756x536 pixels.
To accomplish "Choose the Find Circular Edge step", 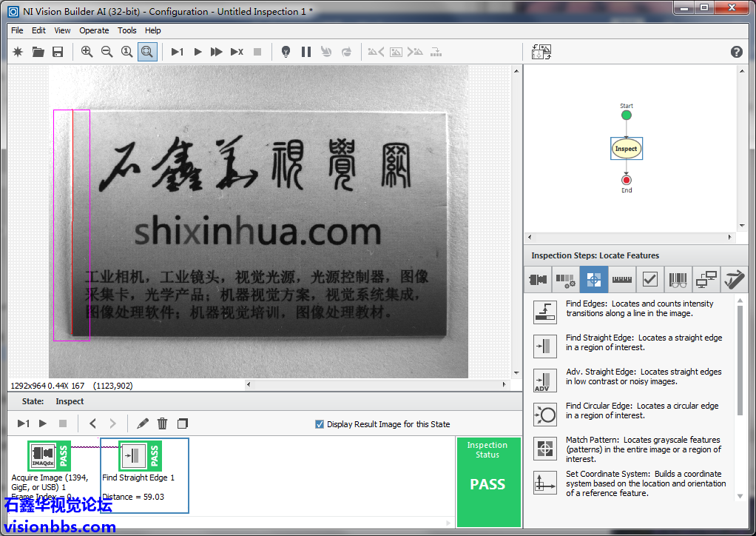I will click(545, 413).
